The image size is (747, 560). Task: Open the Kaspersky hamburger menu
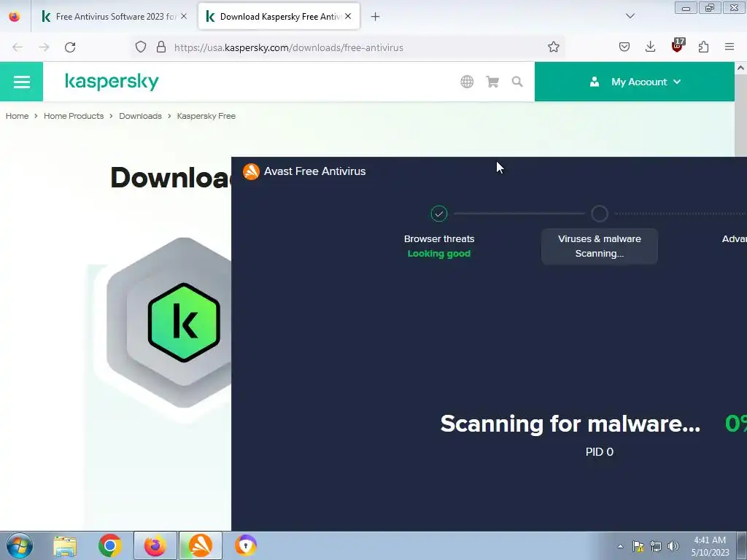click(x=21, y=82)
